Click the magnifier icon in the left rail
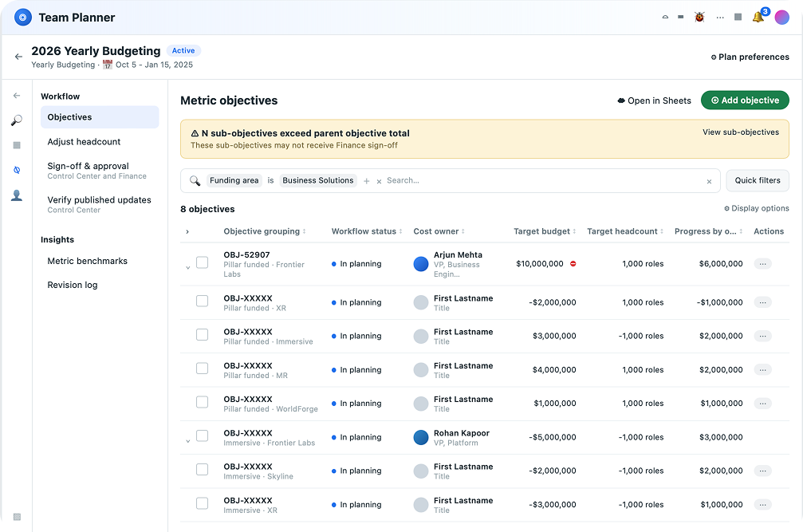Viewport: 803px width, 532px height. coord(17,120)
